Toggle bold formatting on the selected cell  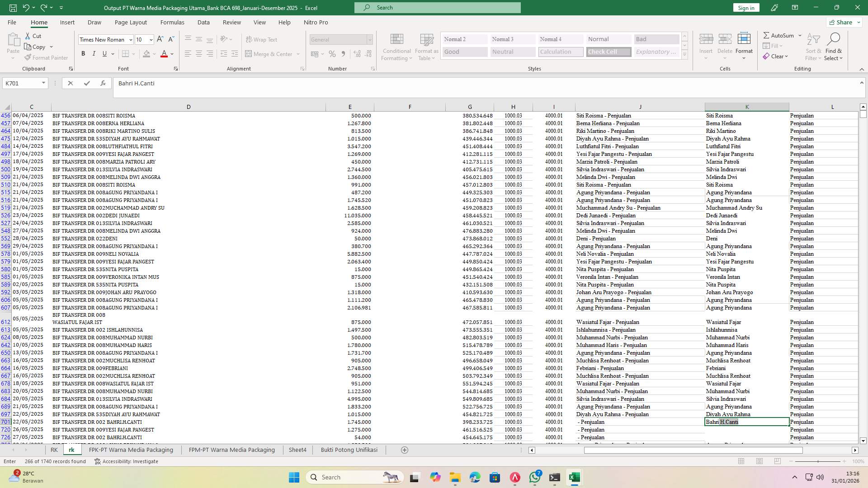point(83,53)
